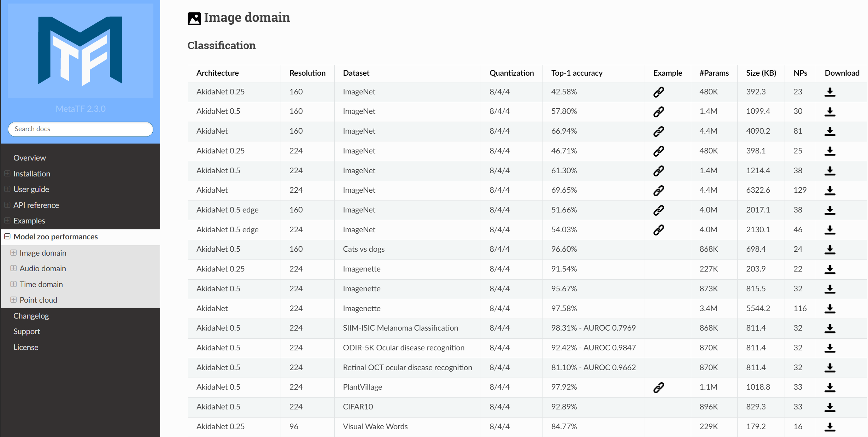Go to the Overview page
Screen dimensions: 868x437
pyautogui.click(x=30, y=158)
